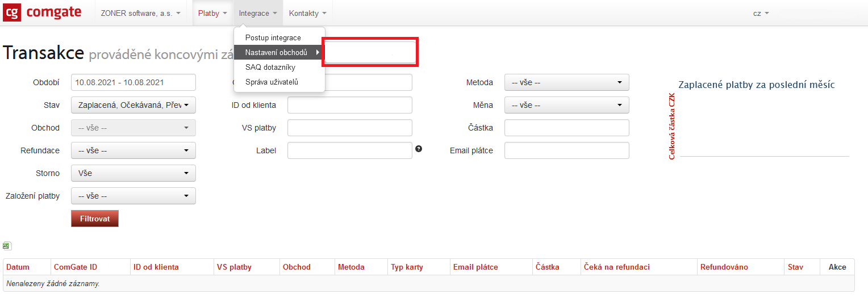The image size is (868, 302).
Task: Click the help icon beside Label field
Action: point(419,149)
